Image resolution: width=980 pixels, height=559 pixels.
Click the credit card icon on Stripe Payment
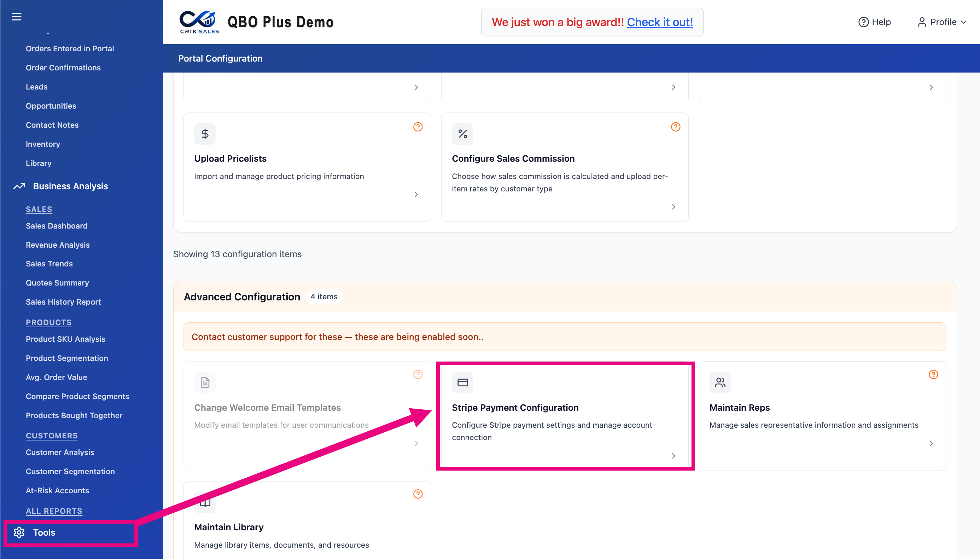point(462,382)
